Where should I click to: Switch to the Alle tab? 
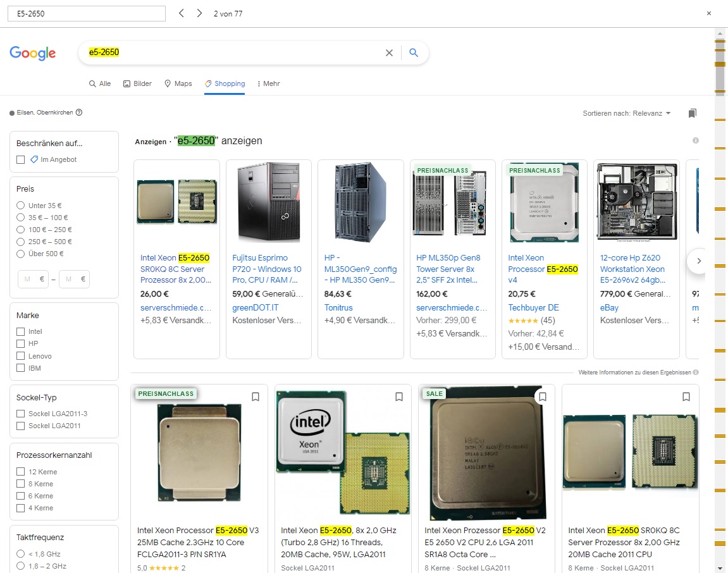(x=100, y=83)
